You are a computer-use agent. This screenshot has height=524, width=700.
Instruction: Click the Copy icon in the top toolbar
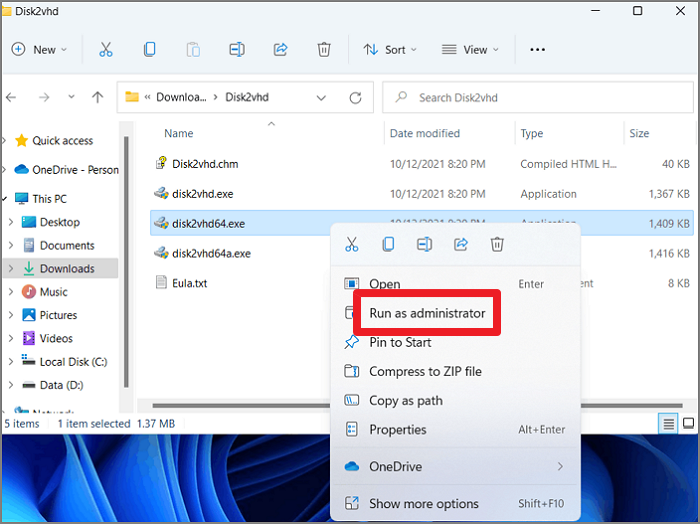tap(149, 49)
